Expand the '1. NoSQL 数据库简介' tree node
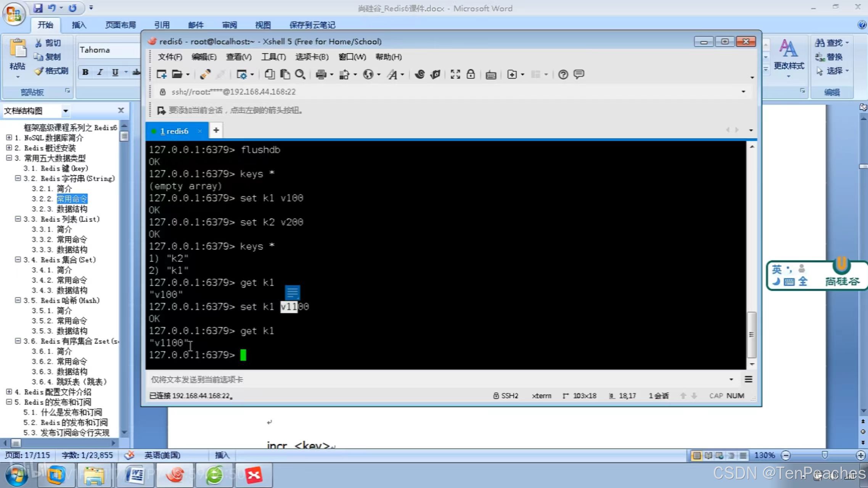 click(9, 137)
